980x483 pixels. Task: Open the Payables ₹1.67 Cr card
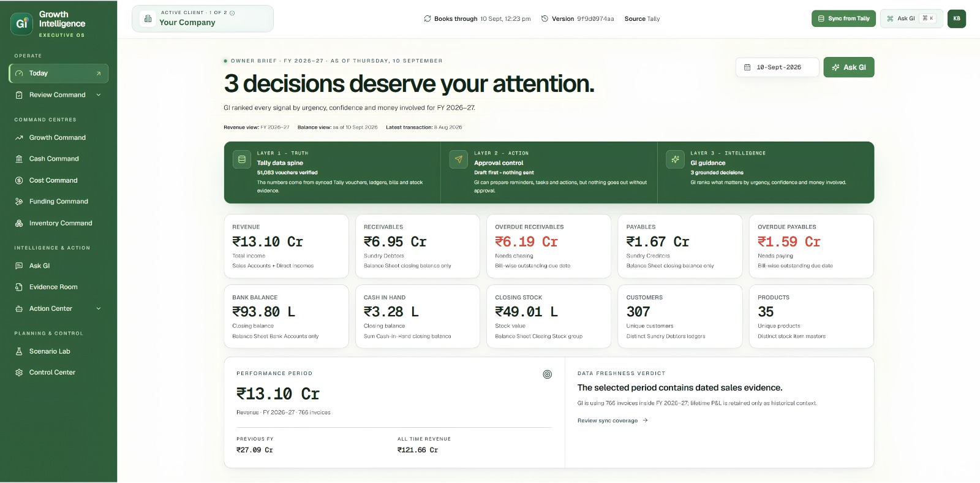click(680, 246)
